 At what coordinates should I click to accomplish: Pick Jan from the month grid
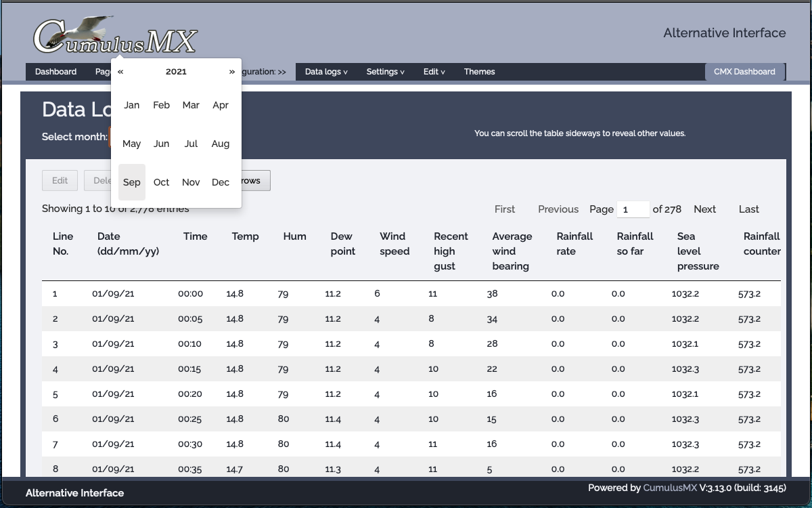132,105
